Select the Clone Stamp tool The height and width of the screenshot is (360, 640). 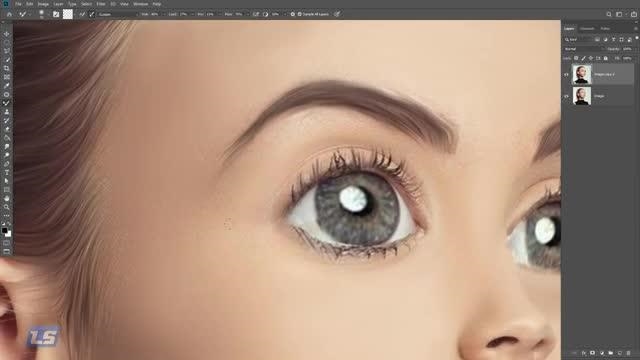coord(7,111)
